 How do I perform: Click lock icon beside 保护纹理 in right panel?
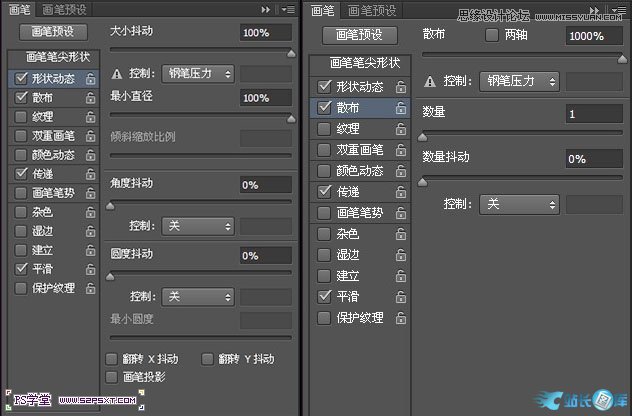pyautogui.click(x=401, y=318)
